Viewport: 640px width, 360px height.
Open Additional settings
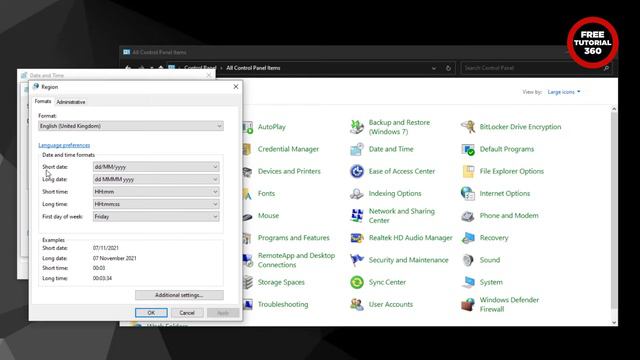coord(179,295)
